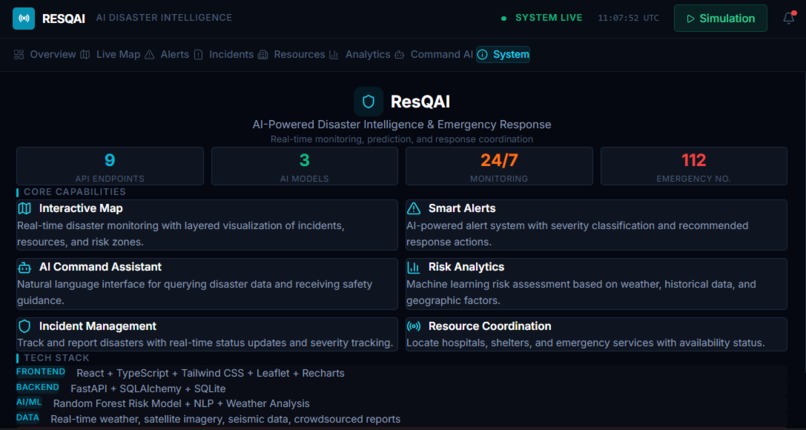Click the ResQAI shield logo icon
This screenshot has height=430, width=806.
[369, 102]
